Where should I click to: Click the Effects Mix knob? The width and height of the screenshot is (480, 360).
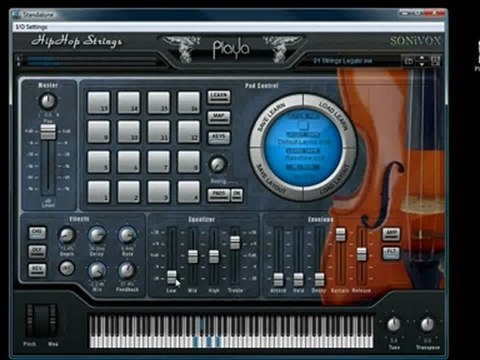coord(97,271)
